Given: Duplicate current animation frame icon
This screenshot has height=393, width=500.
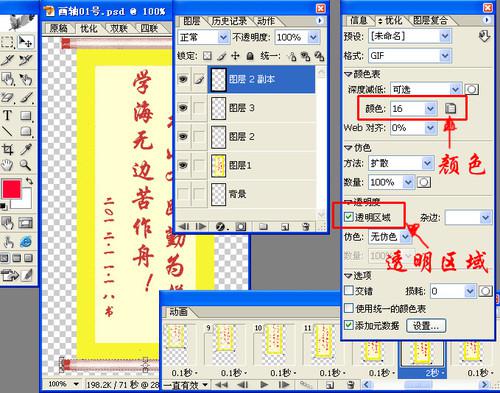Looking at the screenshot, I should [x=330, y=385].
